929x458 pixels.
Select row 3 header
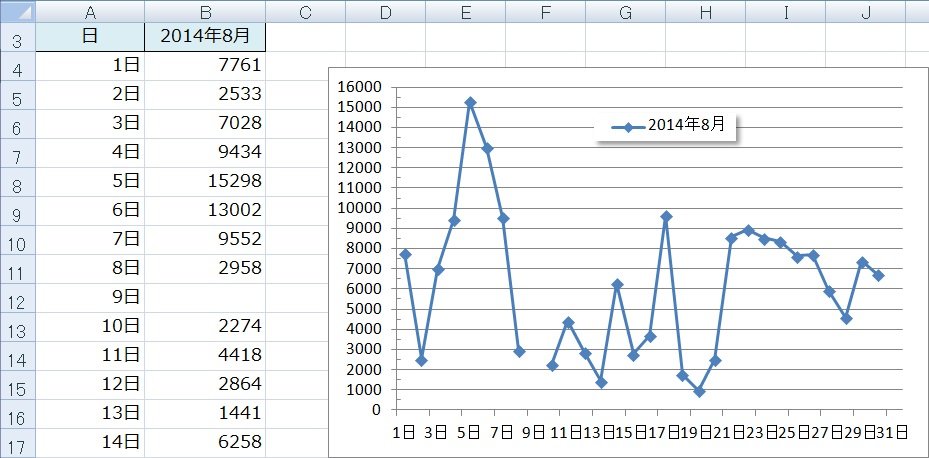click(x=18, y=37)
